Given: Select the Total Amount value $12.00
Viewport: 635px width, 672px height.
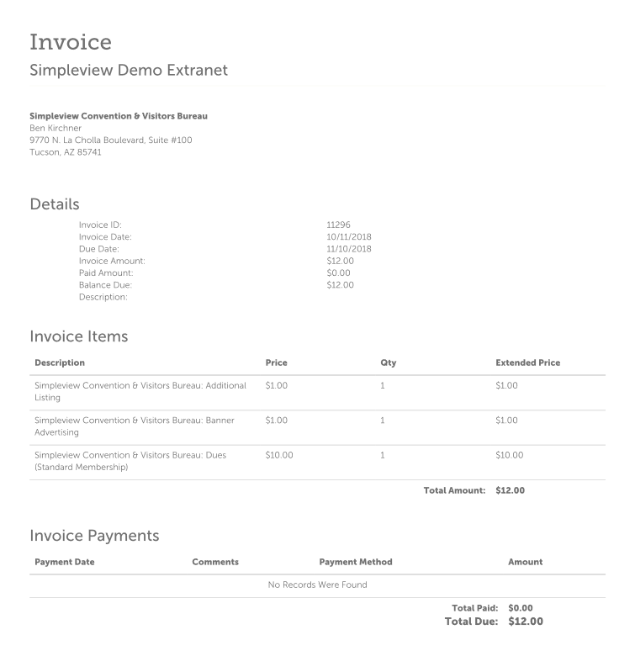Looking at the screenshot, I should click(x=510, y=490).
